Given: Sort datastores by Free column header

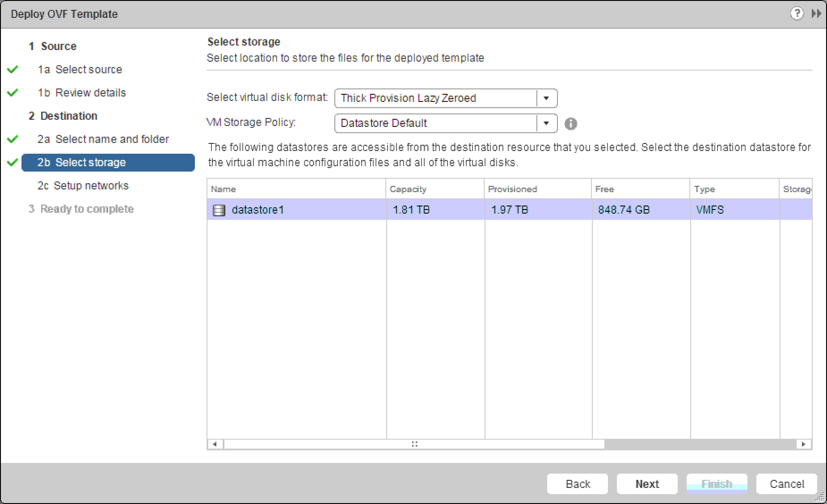Looking at the screenshot, I should (x=604, y=189).
